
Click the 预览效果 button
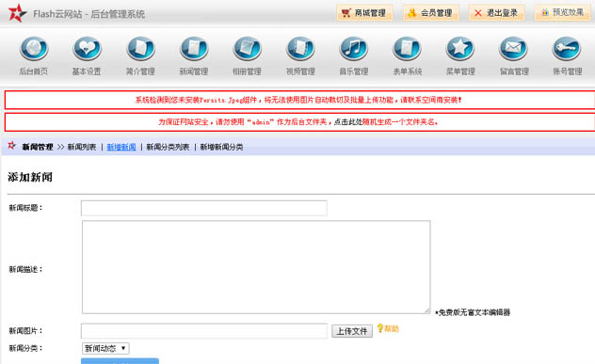[x=563, y=13]
